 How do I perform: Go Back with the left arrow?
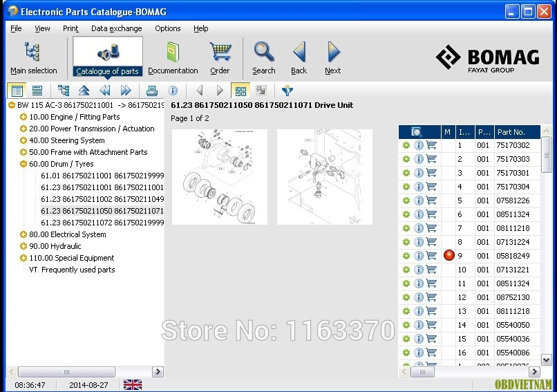pos(299,58)
